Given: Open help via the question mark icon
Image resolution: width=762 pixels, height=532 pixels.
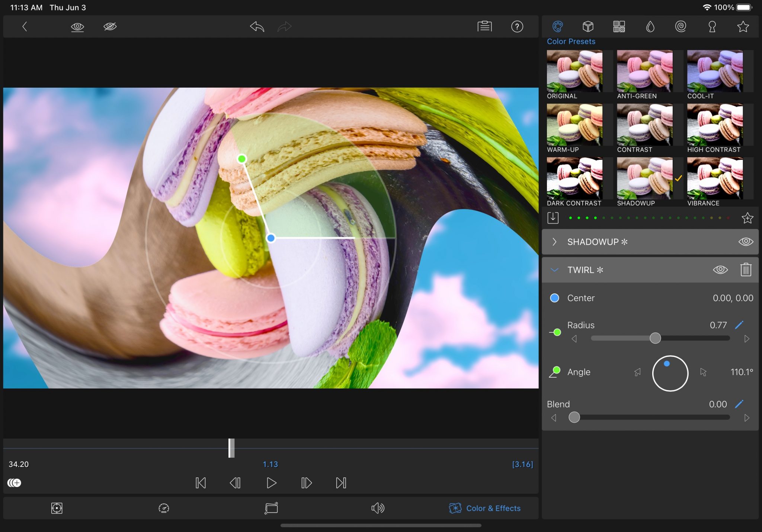Looking at the screenshot, I should 518,26.
